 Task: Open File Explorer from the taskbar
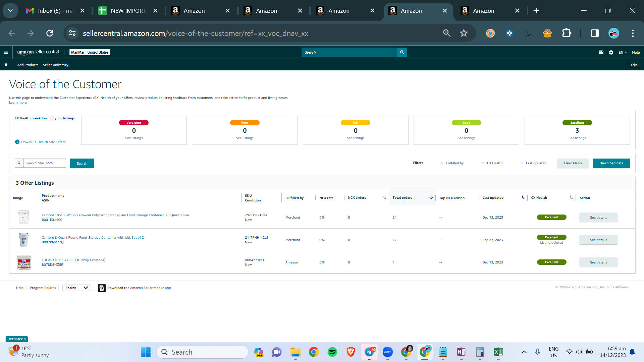295,352
